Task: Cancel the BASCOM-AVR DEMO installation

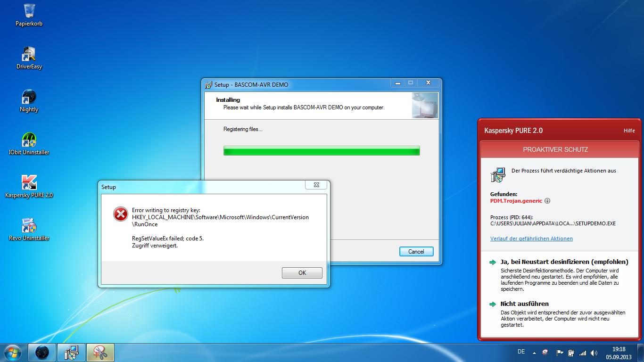Action: (x=416, y=251)
